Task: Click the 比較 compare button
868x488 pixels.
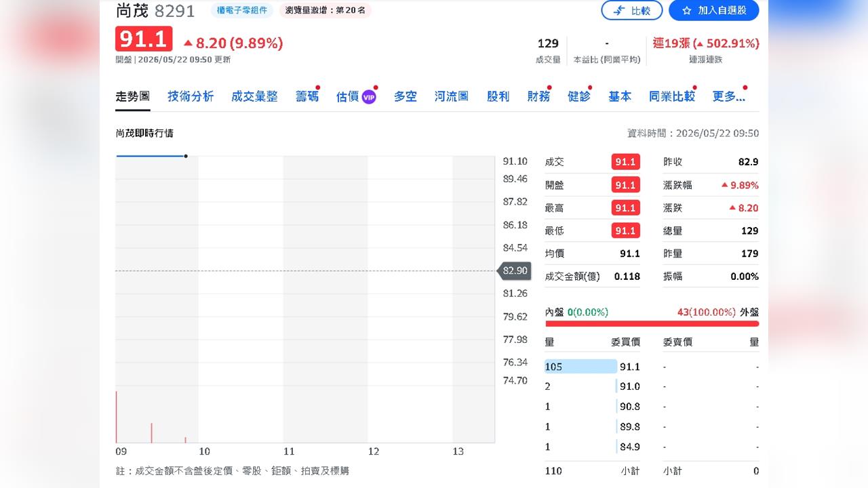Action: point(631,11)
